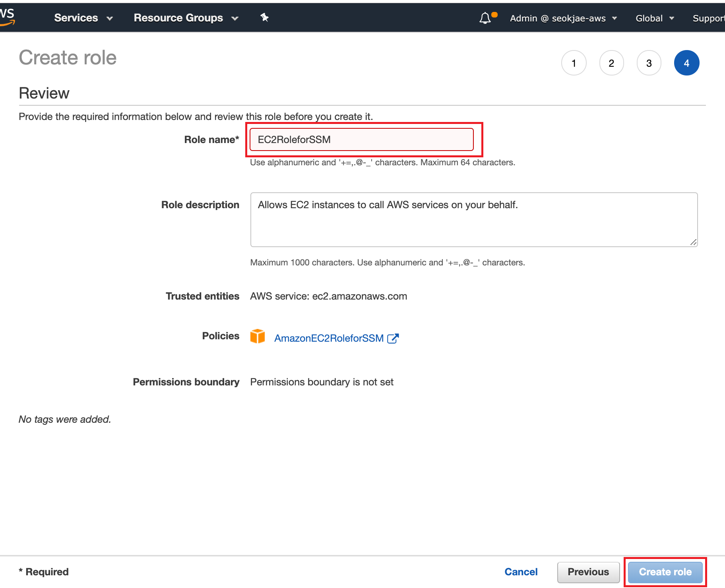Open the notifications bell icon
This screenshot has height=588, width=725.
pyautogui.click(x=485, y=18)
